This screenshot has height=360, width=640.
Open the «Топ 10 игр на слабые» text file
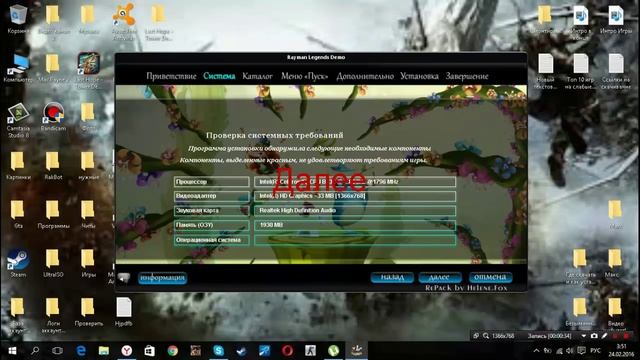click(x=580, y=71)
